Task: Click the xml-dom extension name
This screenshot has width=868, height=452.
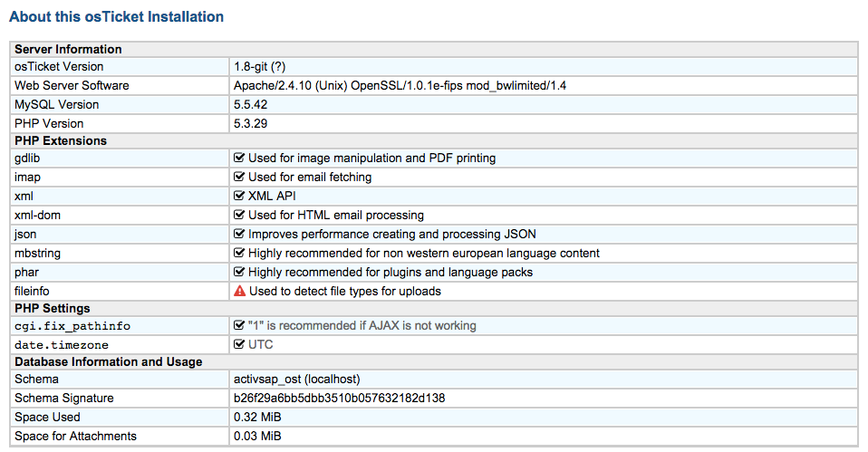Action: [38, 216]
